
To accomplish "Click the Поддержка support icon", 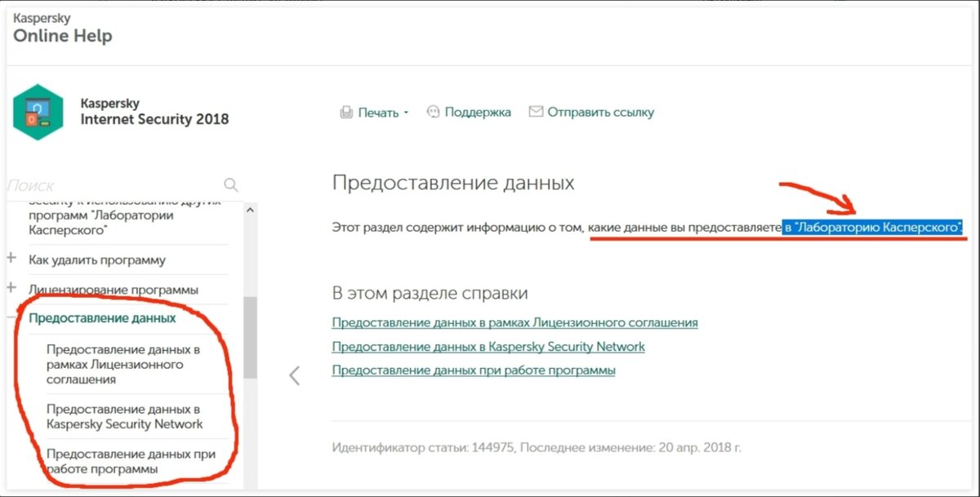I will click(434, 112).
